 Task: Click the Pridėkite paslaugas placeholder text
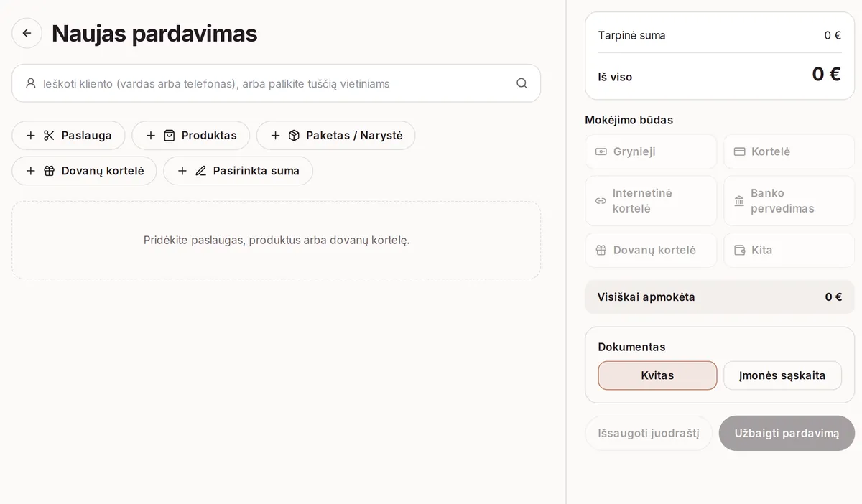[x=277, y=240]
